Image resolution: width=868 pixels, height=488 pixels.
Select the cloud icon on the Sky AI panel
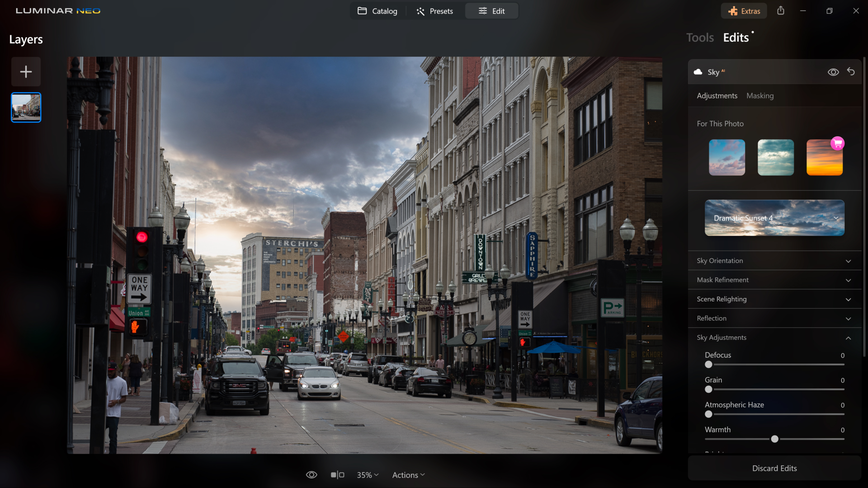pos(698,71)
